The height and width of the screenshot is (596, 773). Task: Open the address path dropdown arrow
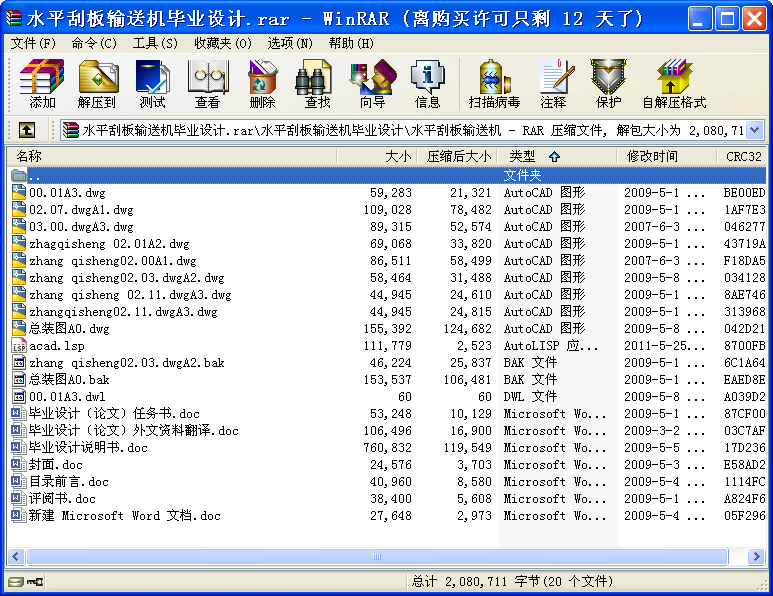754,130
